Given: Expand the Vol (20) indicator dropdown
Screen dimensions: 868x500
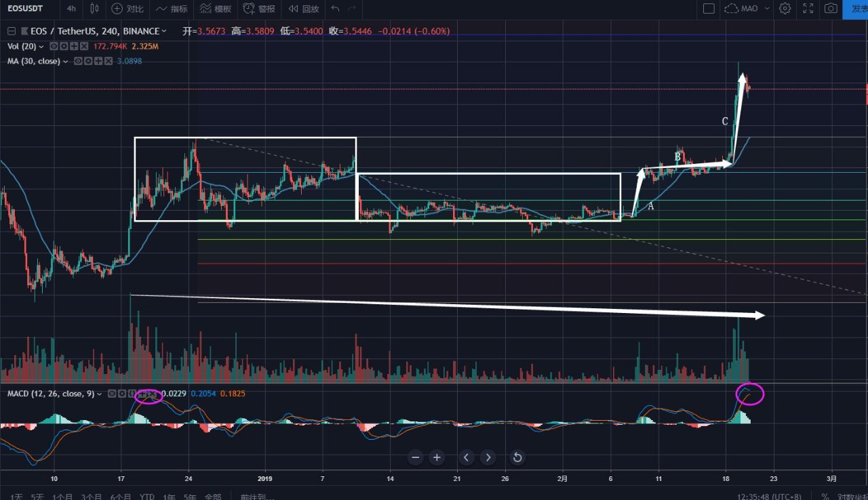Looking at the screenshot, I should click(x=41, y=46).
